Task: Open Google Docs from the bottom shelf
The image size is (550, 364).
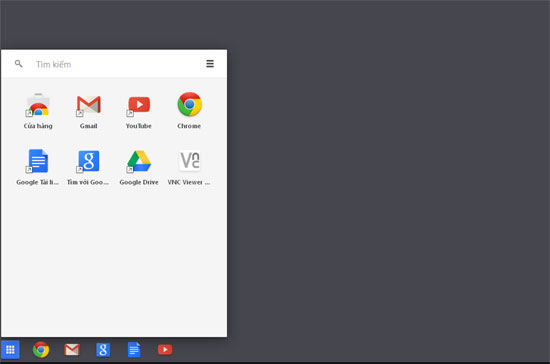Action: (x=134, y=350)
